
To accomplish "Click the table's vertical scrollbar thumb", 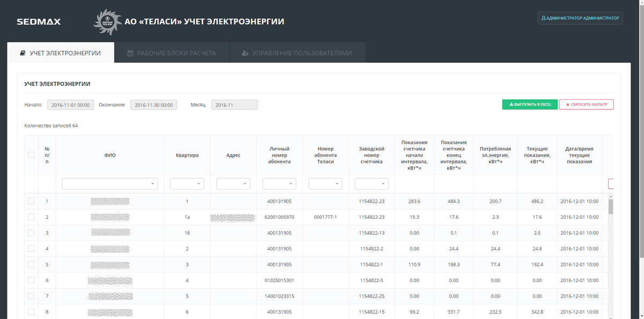I will (611, 205).
